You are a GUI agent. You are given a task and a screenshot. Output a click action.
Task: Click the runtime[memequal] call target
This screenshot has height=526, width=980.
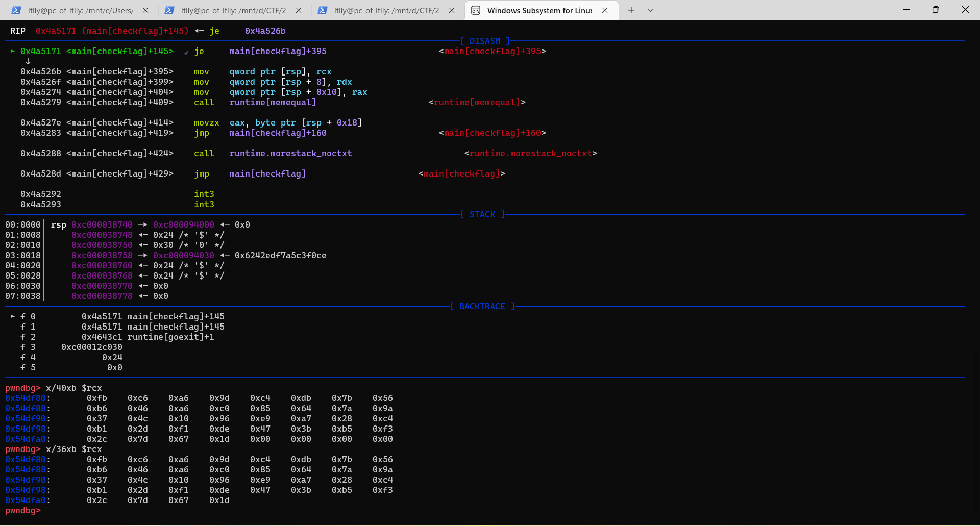pos(273,102)
